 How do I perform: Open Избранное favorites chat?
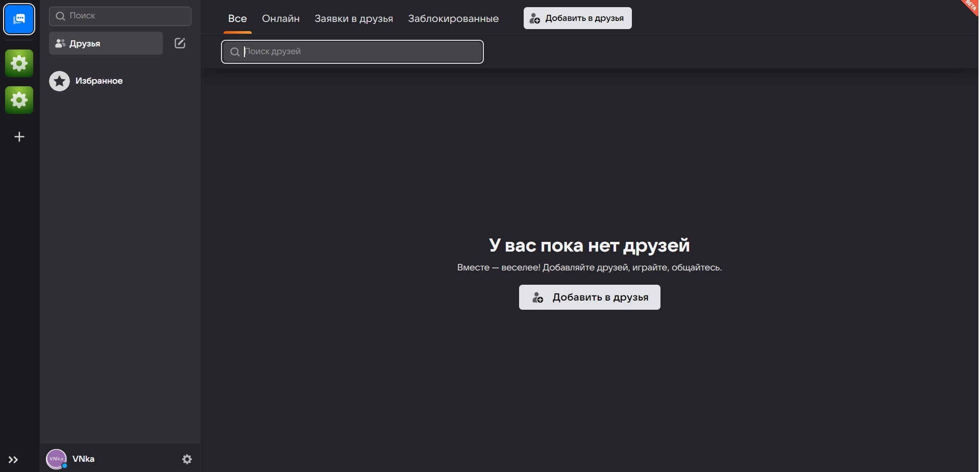coord(120,81)
